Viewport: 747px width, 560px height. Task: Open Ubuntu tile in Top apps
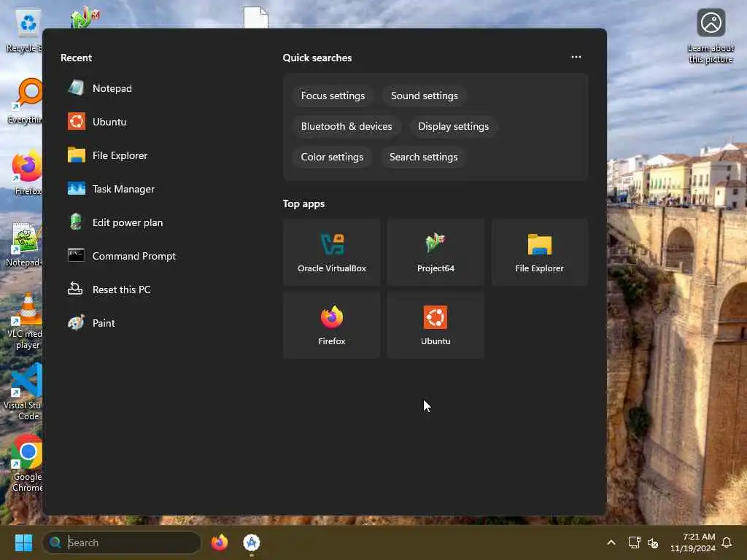click(436, 325)
